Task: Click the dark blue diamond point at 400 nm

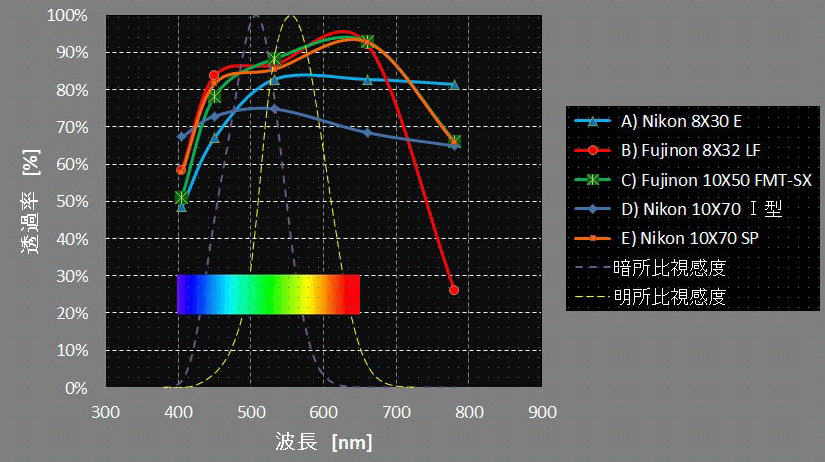Action: [x=182, y=137]
